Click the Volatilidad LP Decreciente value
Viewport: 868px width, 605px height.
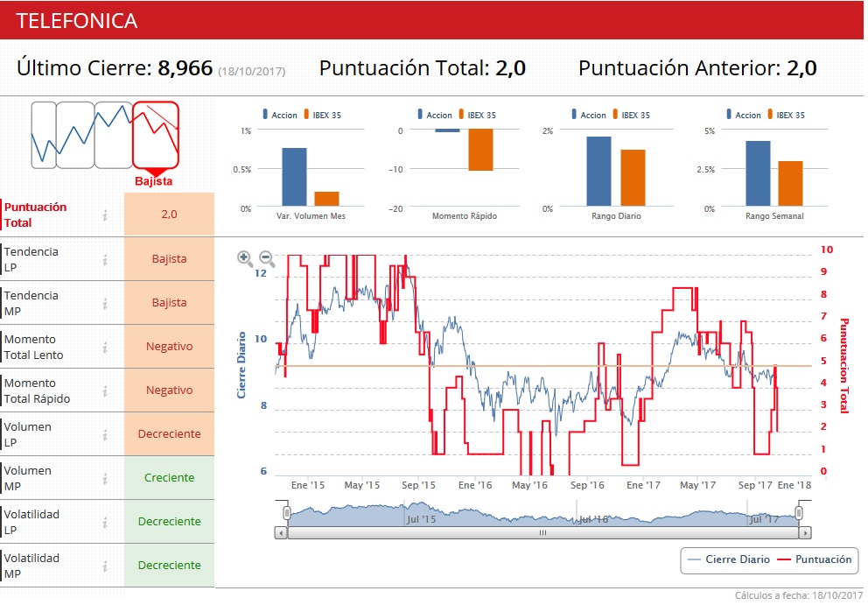click(170, 521)
